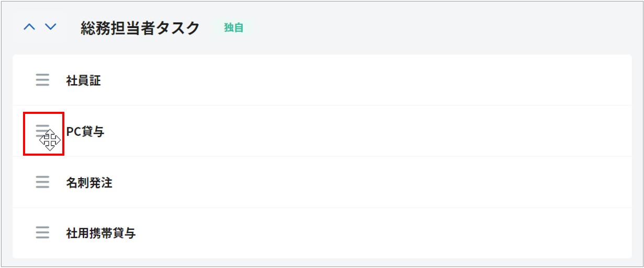Grab the drag handle for 社員証
Screen dimensions: 644x268
pos(42,80)
